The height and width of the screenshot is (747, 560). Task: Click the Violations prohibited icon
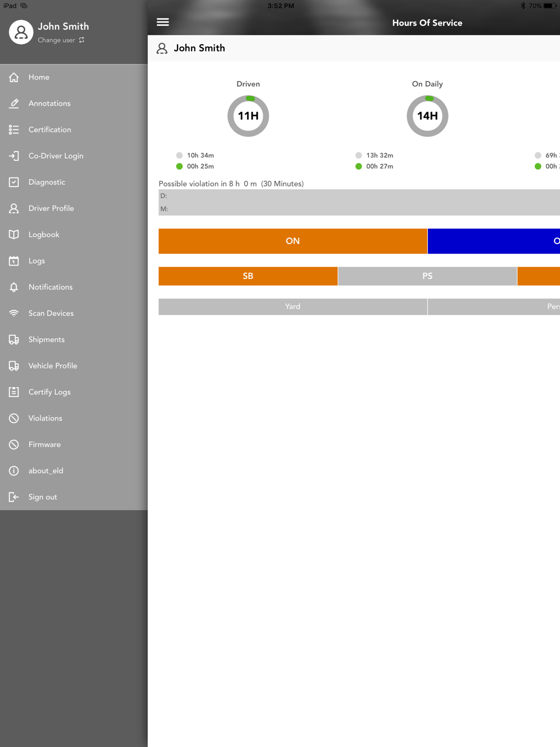click(14, 418)
